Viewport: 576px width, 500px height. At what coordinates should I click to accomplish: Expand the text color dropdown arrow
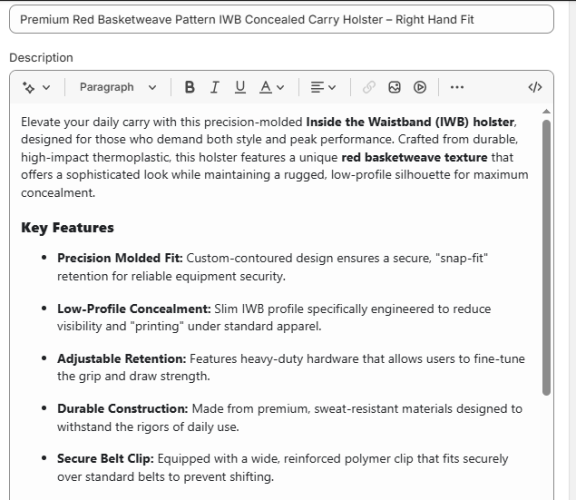coord(280,87)
